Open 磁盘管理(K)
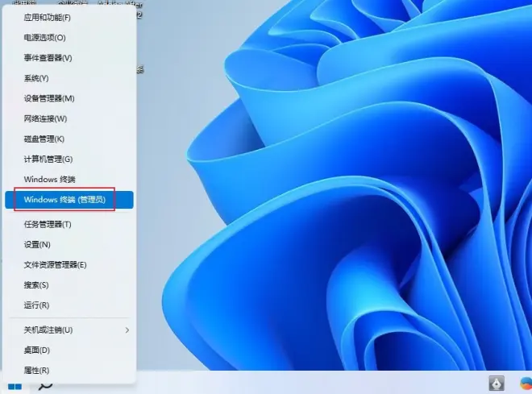 tap(69, 139)
